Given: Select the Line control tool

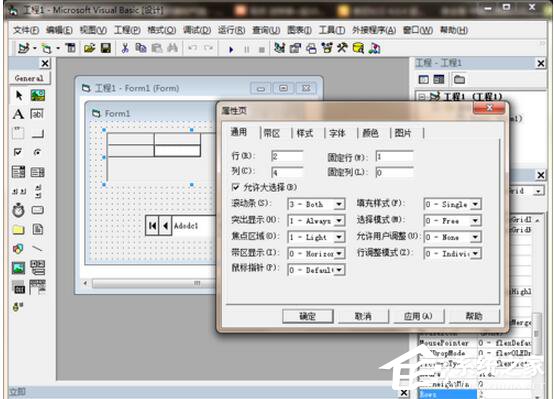Looking at the screenshot, I should 37,248.
